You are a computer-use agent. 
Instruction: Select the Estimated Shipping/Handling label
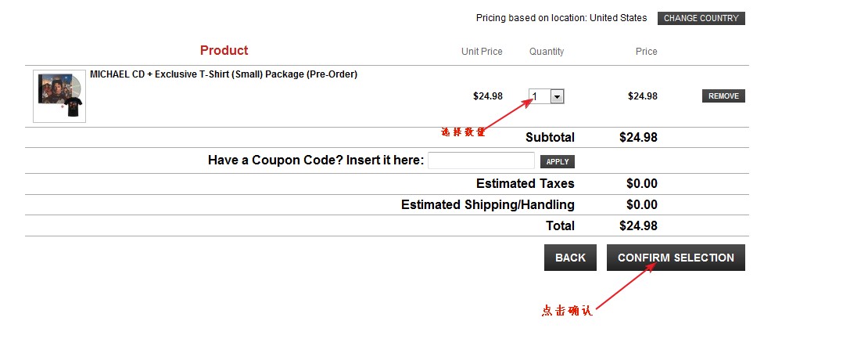tap(488, 205)
